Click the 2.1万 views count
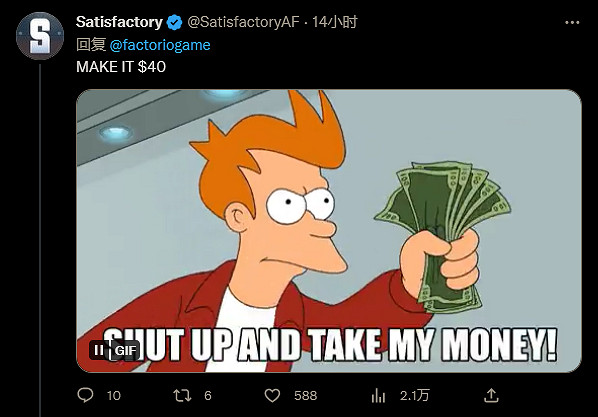This screenshot has height=417, width=598. [x=415, y=396]
